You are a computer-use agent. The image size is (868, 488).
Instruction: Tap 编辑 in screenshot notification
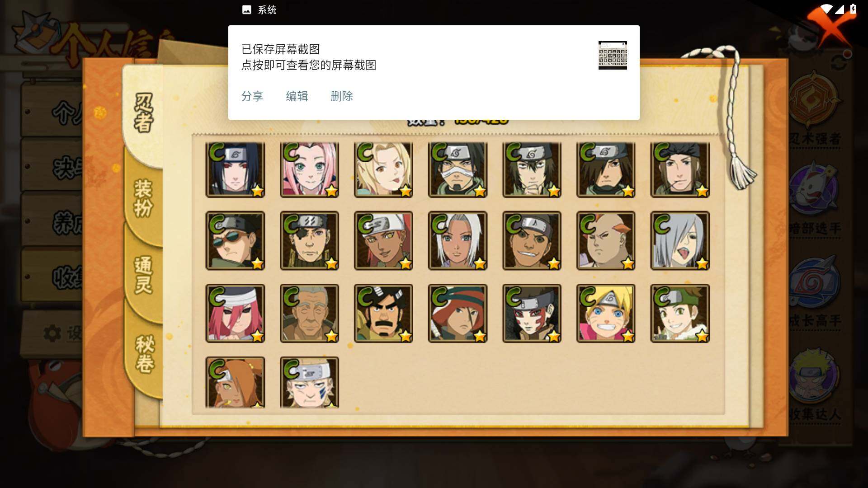297,96
